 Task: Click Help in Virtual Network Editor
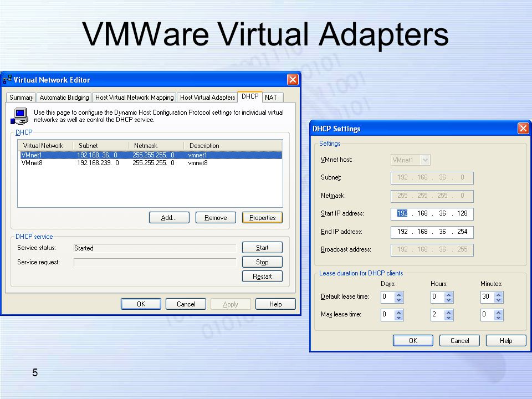pyautogui.click(x=275, y=304)
